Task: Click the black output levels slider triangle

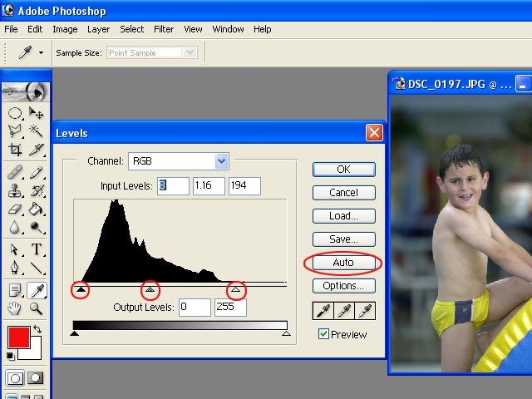Action: pyautogui.click(x=74, y=333)
